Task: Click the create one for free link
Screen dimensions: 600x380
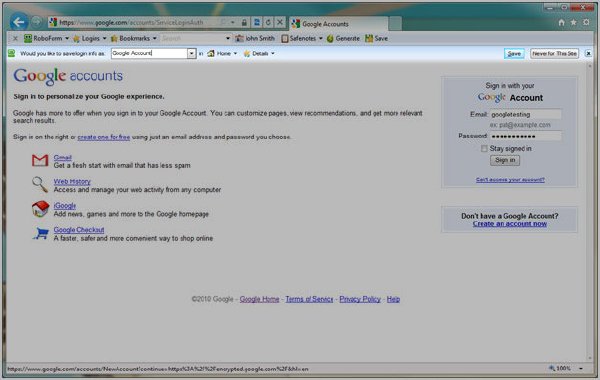Action: (x=104, y=137)
